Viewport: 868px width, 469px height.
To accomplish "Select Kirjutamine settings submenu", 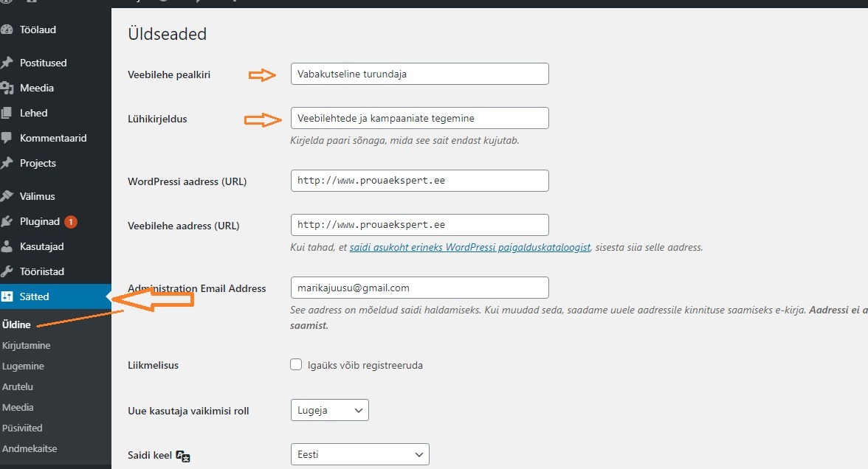I will (x=26, y=345).
